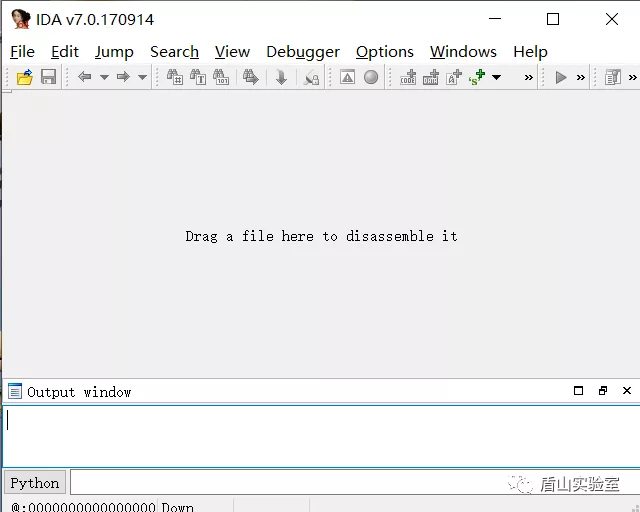The image size is (640, 512).
Task: Click the list window toolbar icon
Action: 613,77
